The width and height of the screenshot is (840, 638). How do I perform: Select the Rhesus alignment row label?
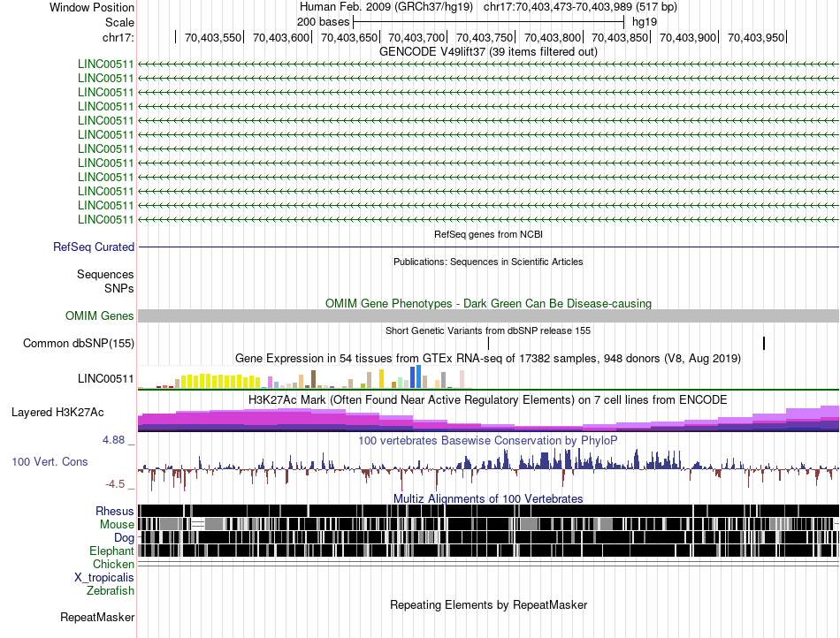click(115, 511)
